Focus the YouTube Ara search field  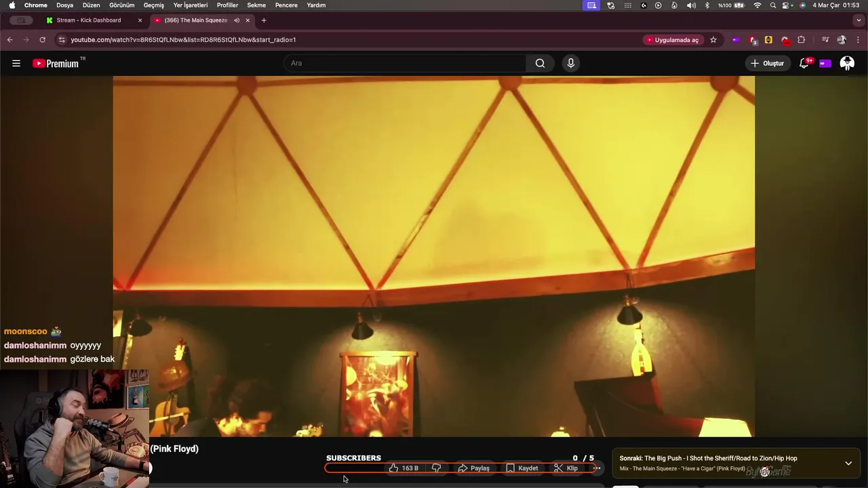point(405,63)
